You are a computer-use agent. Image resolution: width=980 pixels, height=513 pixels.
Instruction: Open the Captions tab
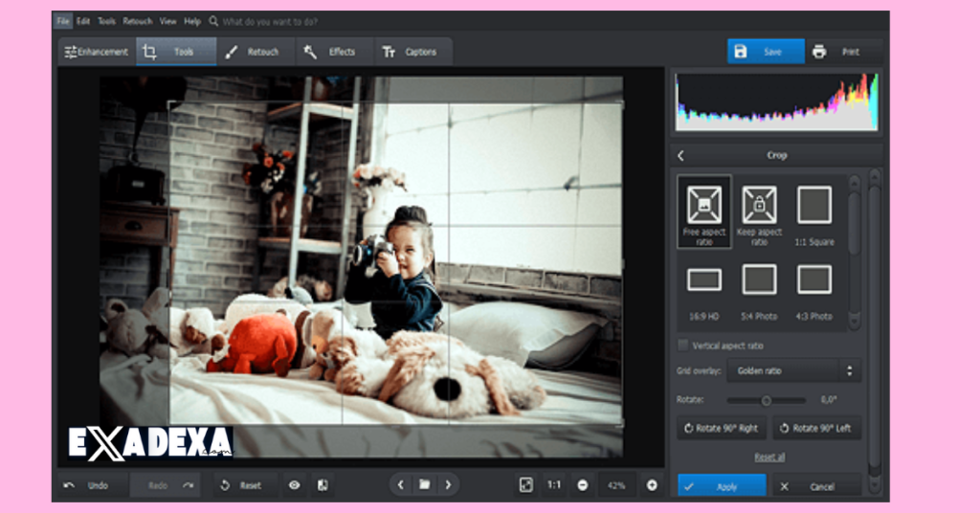413,52
